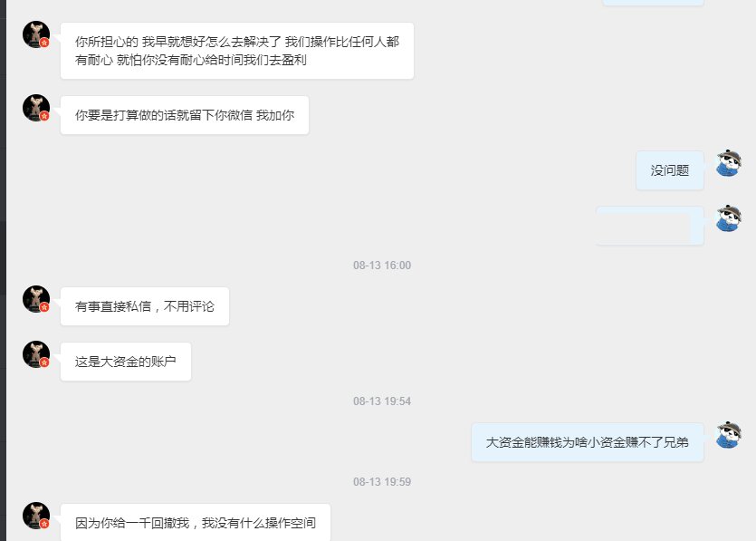This screenshot has width=756, height=541.
Task: Click the '这是大资金的账户' message bubble
Action: click(126, 362)
